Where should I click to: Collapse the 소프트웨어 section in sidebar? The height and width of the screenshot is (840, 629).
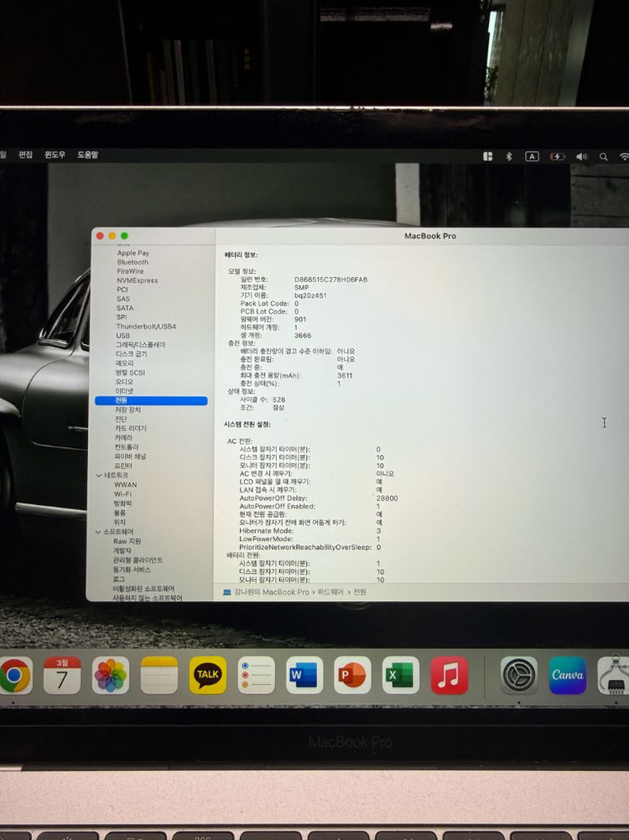coord(99,532)
